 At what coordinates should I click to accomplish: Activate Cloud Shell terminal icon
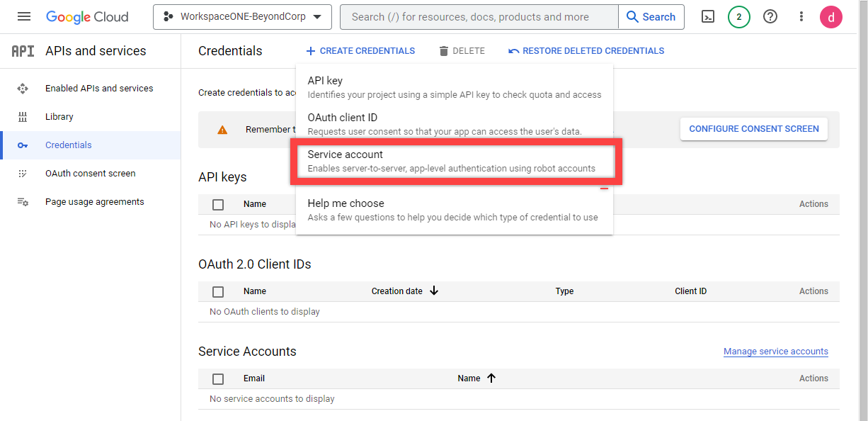pyautogui.click(x=708, y=17)
